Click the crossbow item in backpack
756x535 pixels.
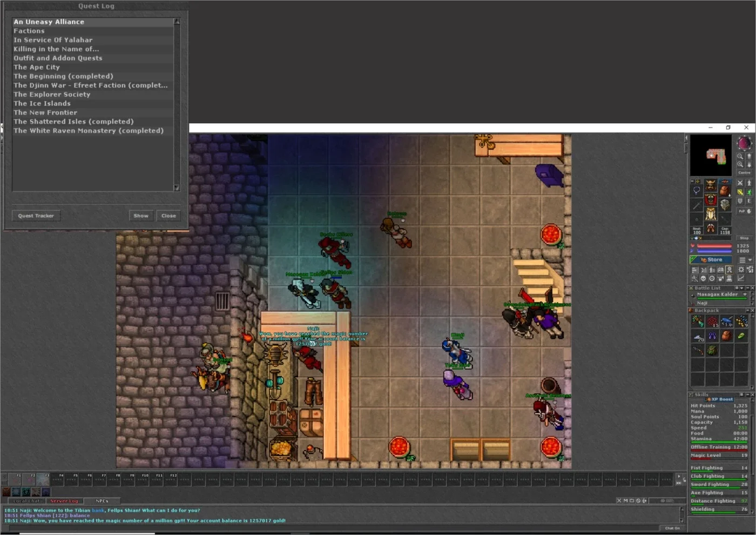[x=698, y=321]
